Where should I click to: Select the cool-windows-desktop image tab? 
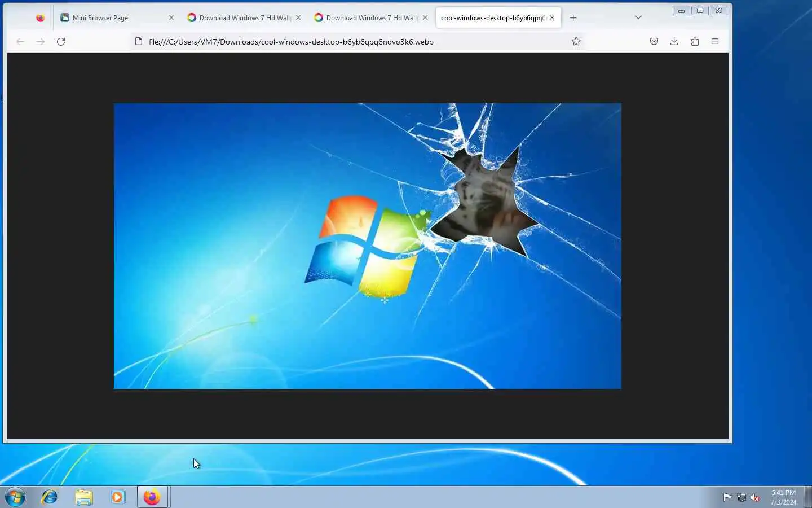point(498,17)
